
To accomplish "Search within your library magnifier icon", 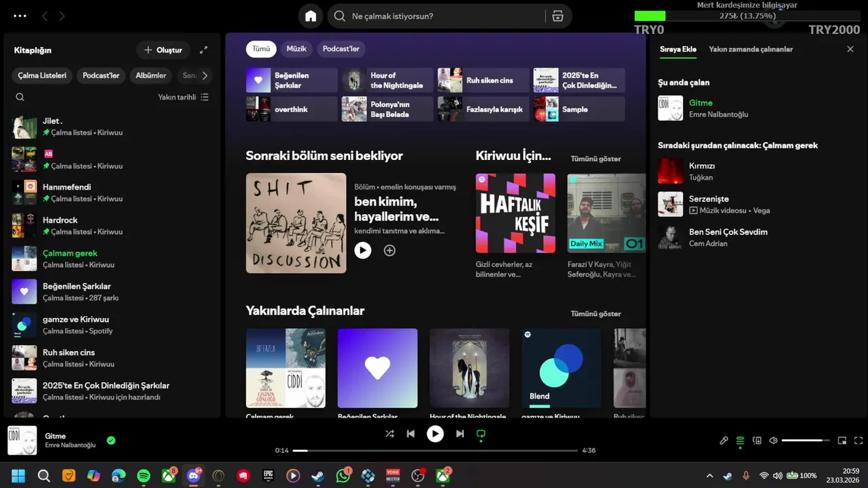I will [20, 97].
